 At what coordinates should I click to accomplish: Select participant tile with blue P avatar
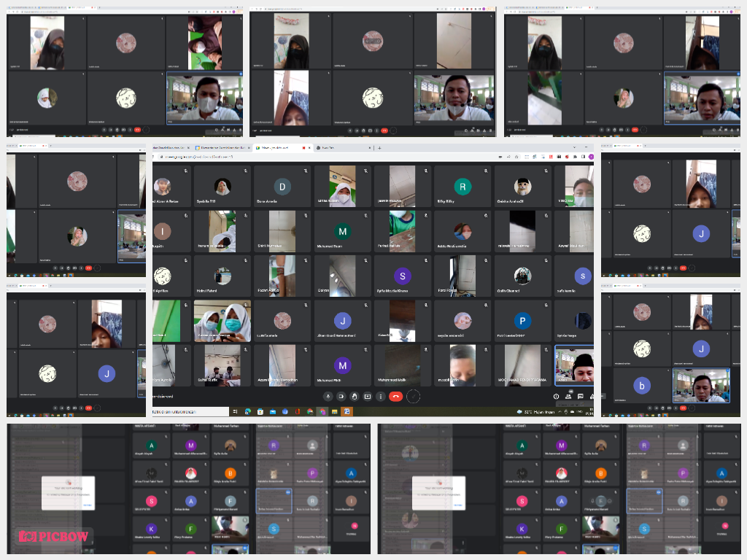point(522,320)
